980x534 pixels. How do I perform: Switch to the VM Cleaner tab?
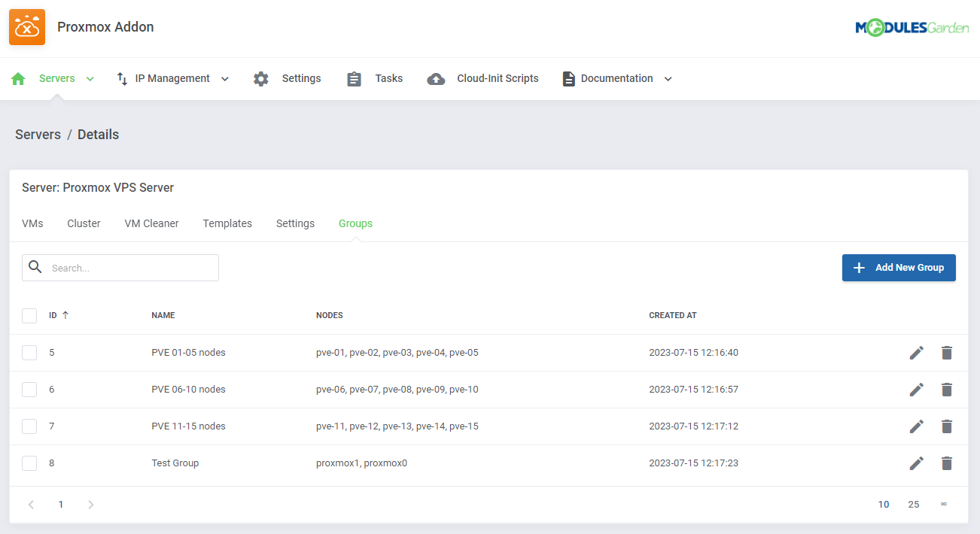[x=151, y=223]
